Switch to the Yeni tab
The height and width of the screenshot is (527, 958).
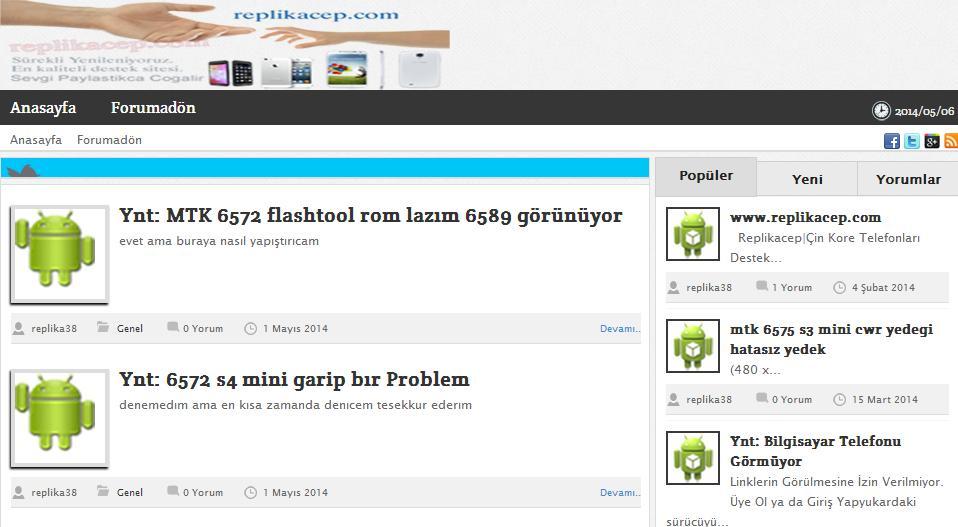pyautogui.click(x=807, y=179)
